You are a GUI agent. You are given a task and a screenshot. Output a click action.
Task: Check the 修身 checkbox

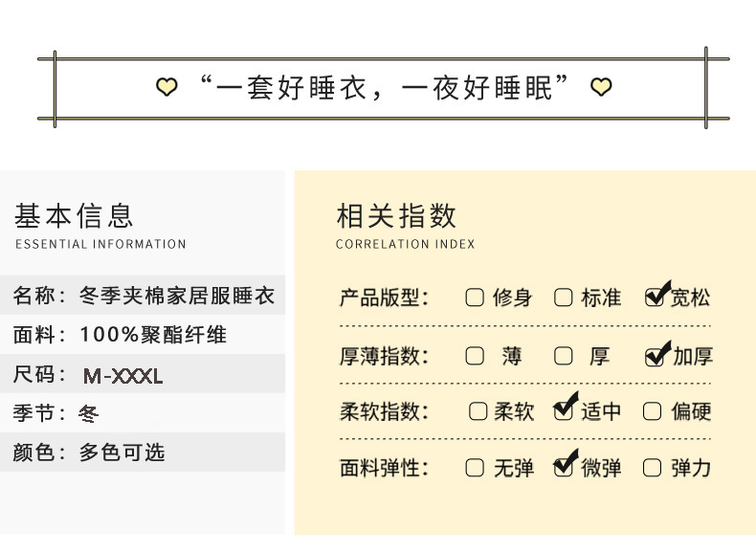tap(475, 298)
